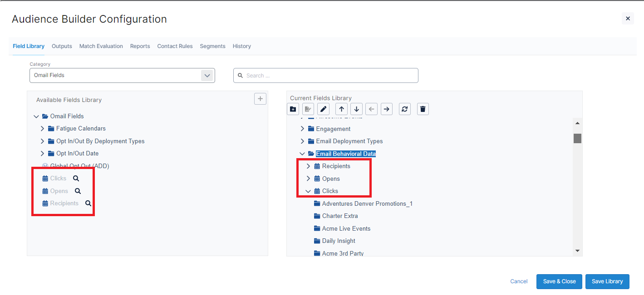The image size is (644, 295).
Task: Click the right arrow indent icon
Action: point(386,109)
